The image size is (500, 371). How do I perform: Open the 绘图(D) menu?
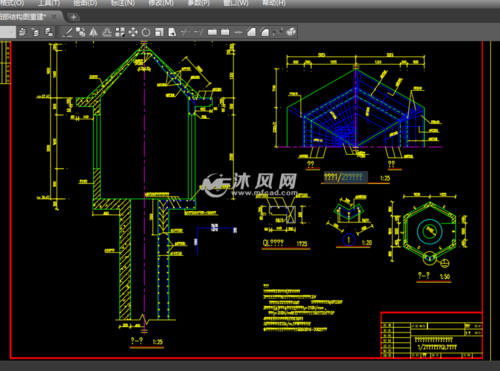click(x=85, y=3)
